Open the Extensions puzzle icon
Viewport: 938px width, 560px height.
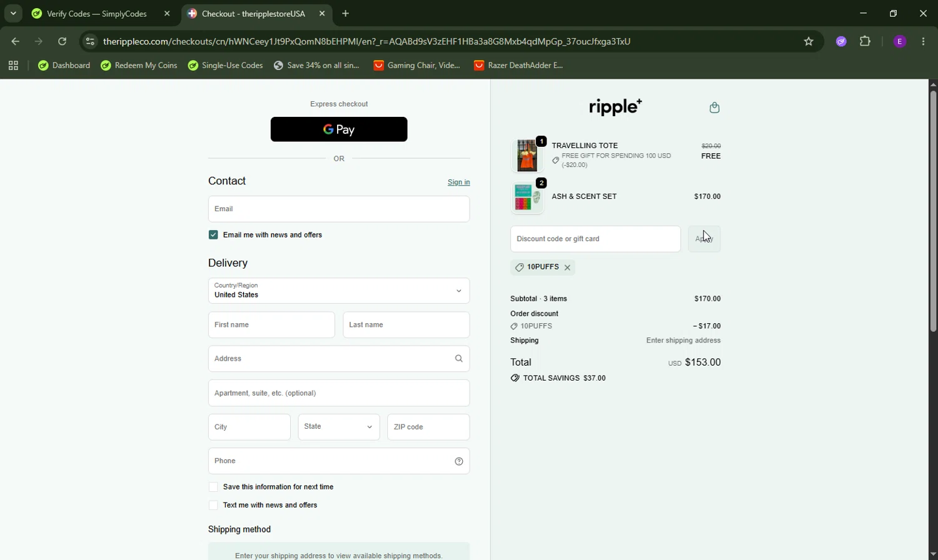coord(865,42)
